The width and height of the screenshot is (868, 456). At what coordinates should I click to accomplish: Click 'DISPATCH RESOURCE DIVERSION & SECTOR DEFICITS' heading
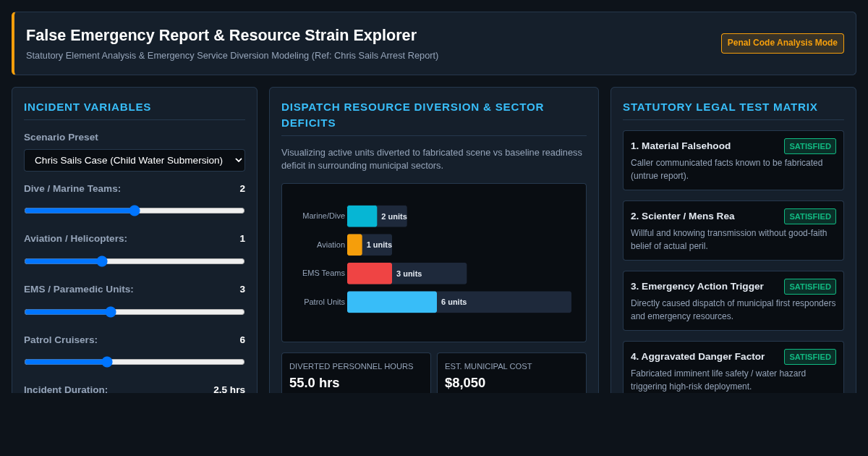pyautogui.click(x=412, y=115)
